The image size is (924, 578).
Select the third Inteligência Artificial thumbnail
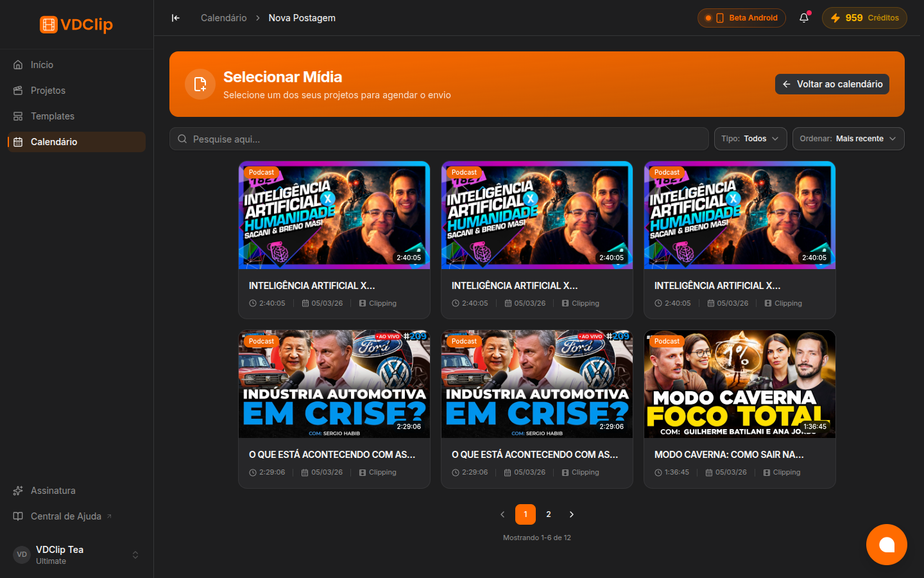tap(740, 215)
